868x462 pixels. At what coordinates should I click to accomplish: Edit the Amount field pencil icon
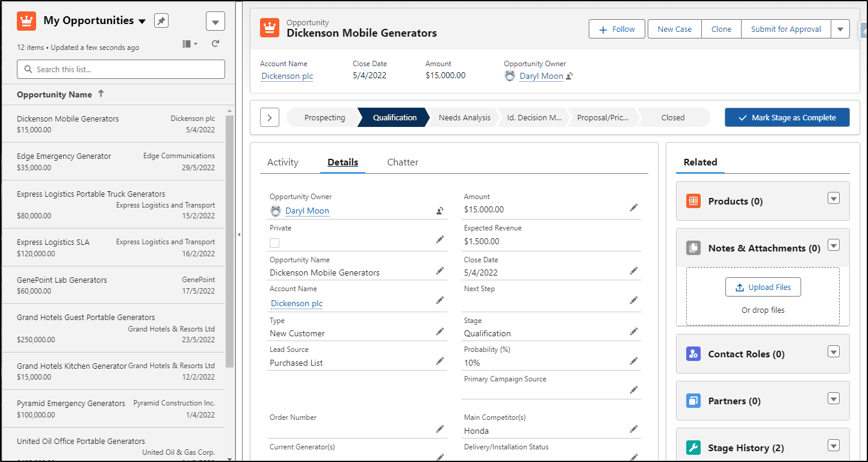pyautogui.click(x=634, y=208)
